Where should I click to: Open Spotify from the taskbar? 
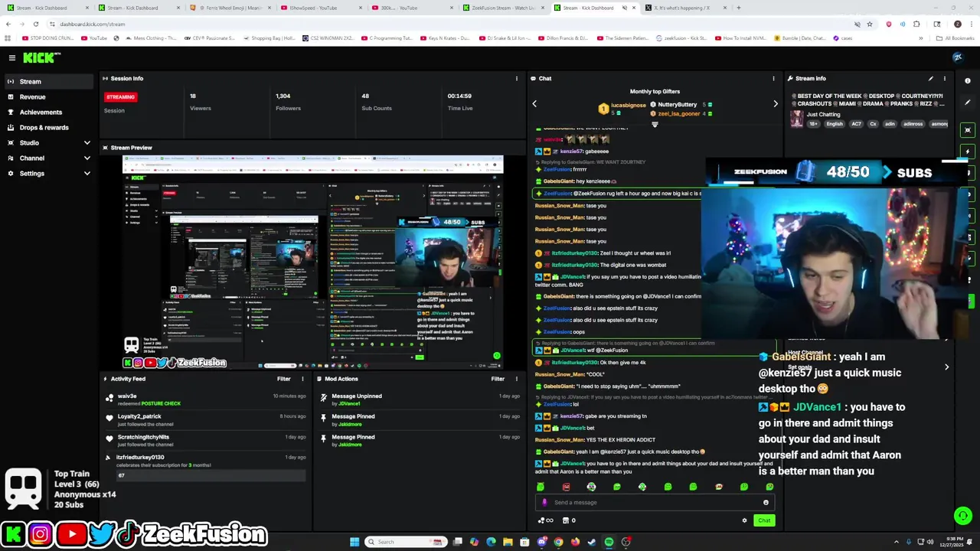(609, 542)
